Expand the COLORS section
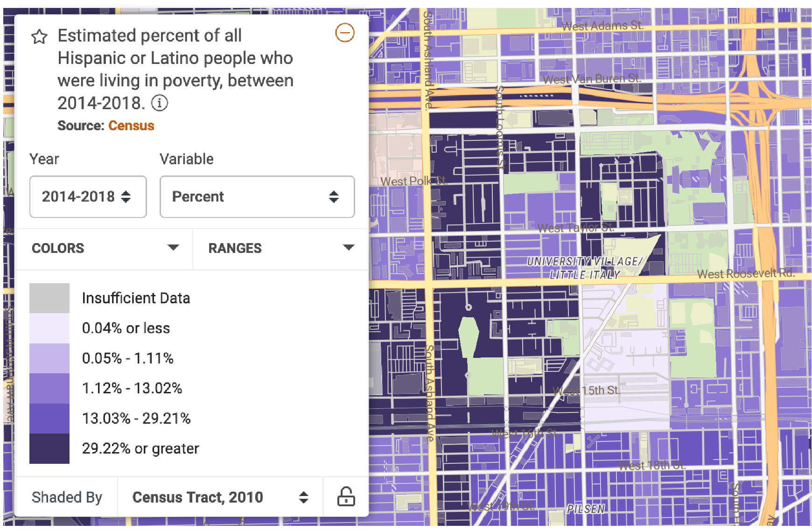Screen dimensions: 812x531 (105, 248)
